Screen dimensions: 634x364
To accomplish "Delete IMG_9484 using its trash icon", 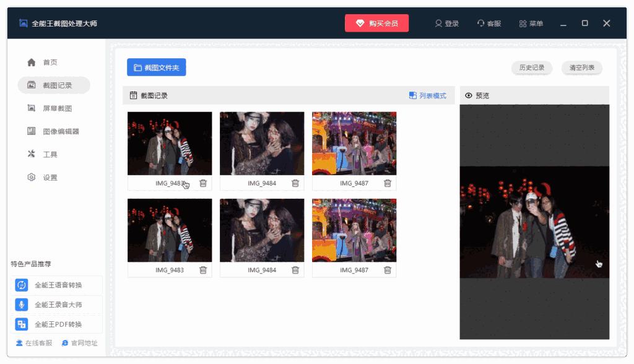I will (x=295, y=183).
